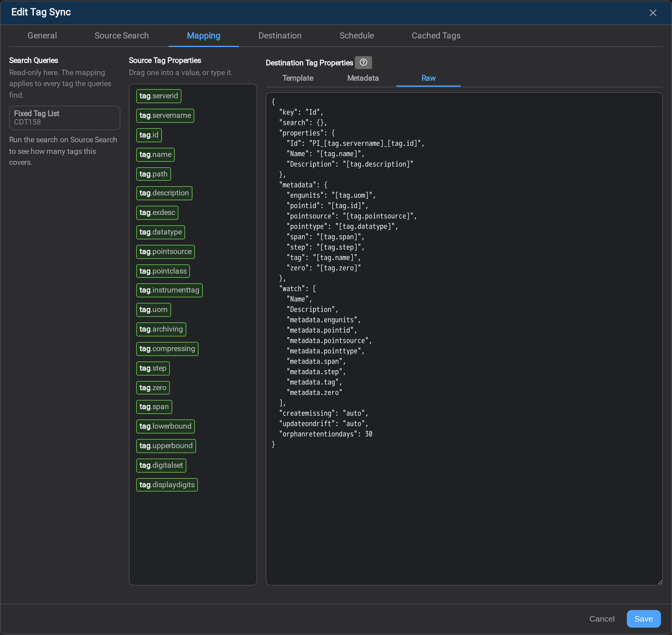
Task: Click the tag.datatype property chip
Action: (161, 232)
